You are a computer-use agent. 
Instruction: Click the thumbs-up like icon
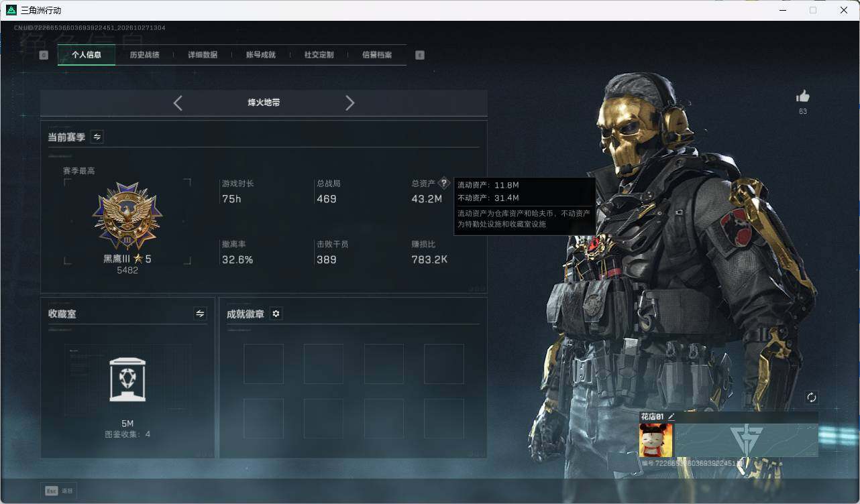tap(803, 97)
